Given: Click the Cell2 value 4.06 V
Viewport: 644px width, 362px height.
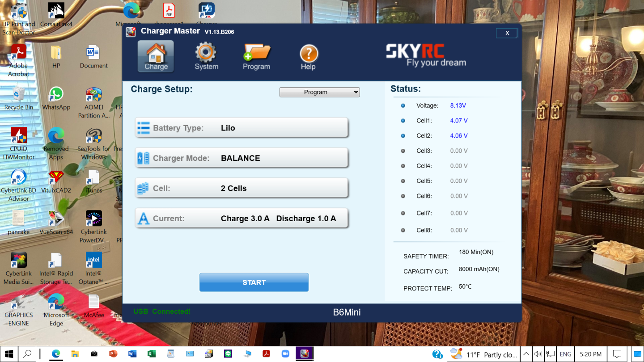Looking at the screenshot, I should tap(459, 136).
